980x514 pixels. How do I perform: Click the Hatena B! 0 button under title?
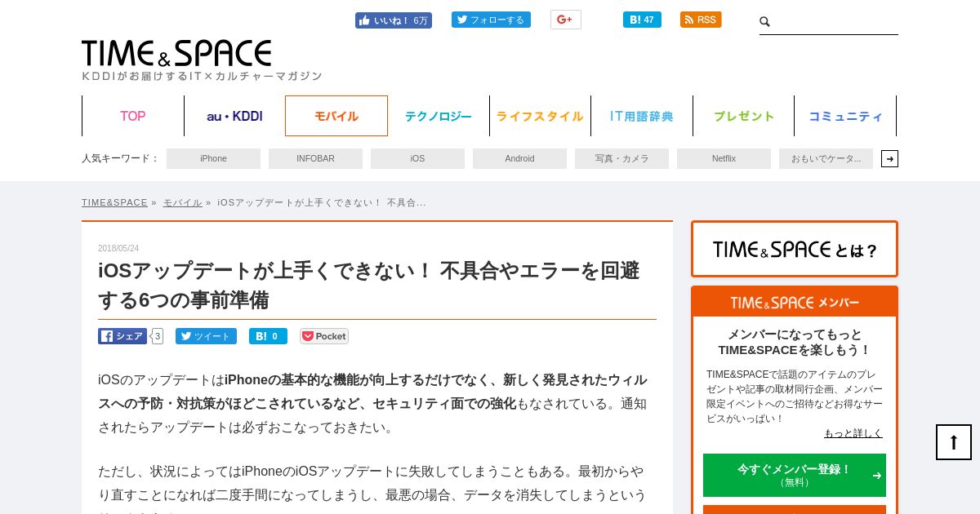268,336
